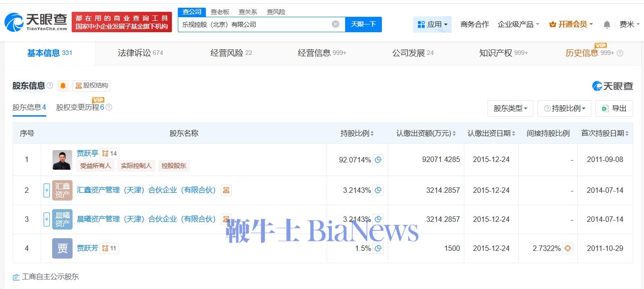Open the 股东类型 filter dropdown
This screenshot has height=289, width=644.
510,108
